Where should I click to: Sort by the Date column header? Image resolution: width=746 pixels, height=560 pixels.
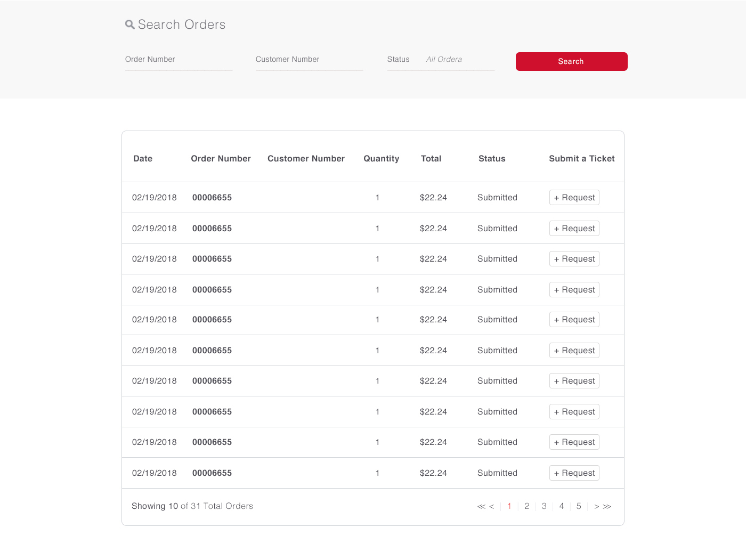[143, 159]
